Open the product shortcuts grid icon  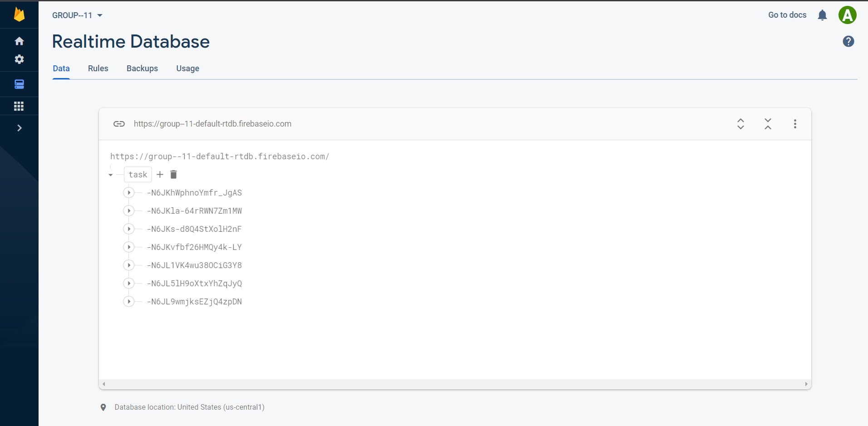tap(19, 106)
